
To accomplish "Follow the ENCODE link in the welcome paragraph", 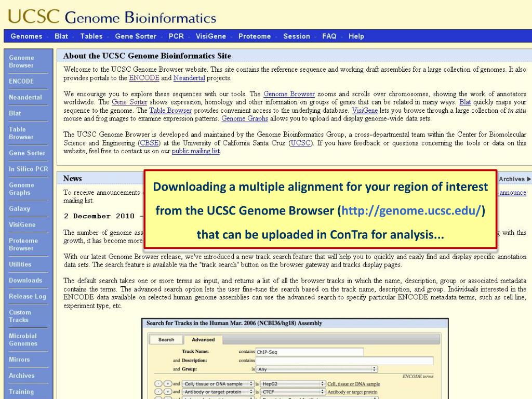I will [x=144, y=78].
